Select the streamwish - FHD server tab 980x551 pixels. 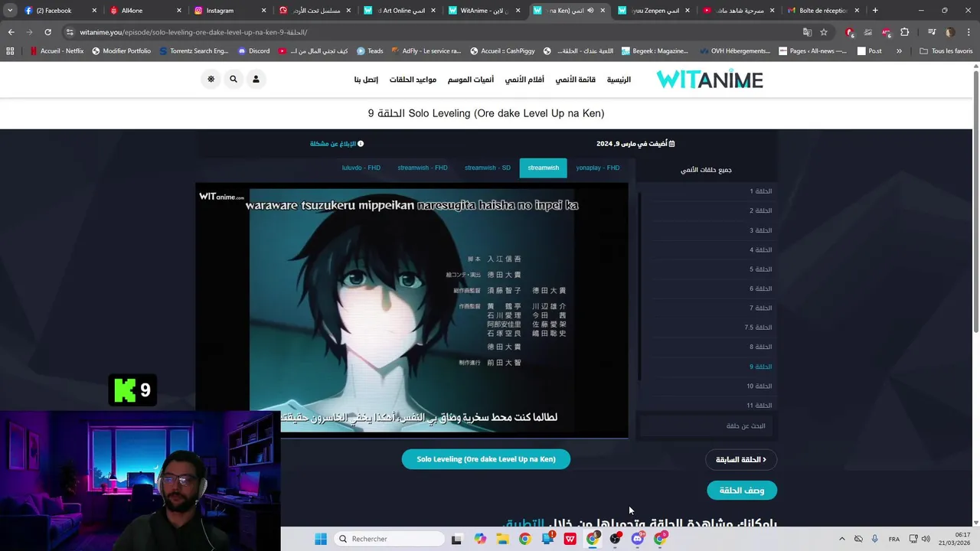click(x=423, y=168)
